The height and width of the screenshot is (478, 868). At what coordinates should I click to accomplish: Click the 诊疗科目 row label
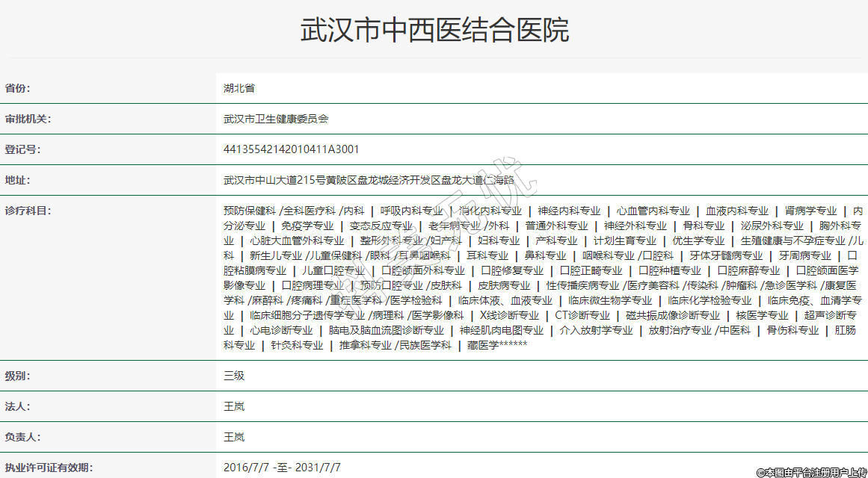[28, 211]
